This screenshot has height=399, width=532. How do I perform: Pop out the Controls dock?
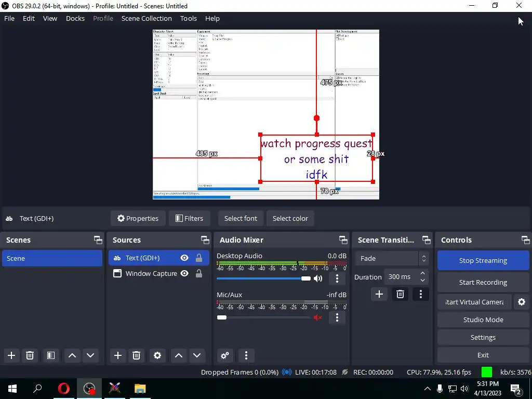pyautogui.click(x=526, y=240)
